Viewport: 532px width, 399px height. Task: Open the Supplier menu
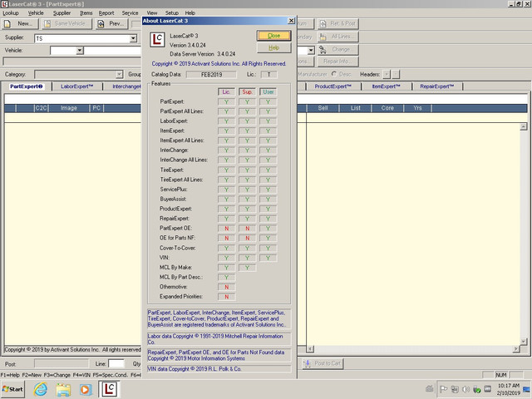(x=62, y=13)
